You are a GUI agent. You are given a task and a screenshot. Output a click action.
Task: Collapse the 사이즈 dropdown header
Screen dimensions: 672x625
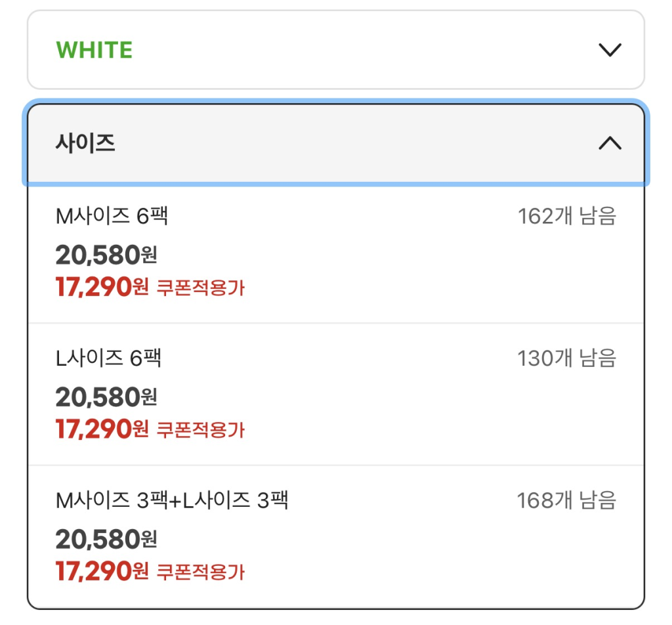coord(335,143)
